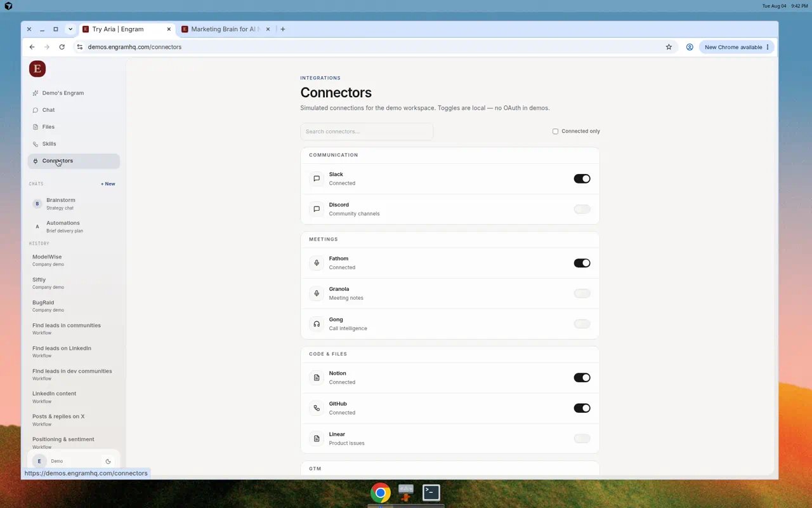Check the Connected only checkbox
Screen dimensions: 812x508
click(x=555, y=131)
